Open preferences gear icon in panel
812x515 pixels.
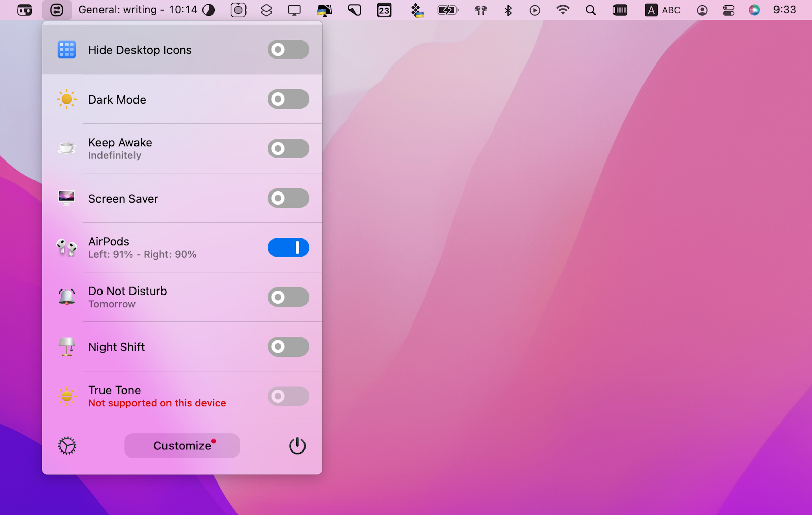tap(67, 446)
